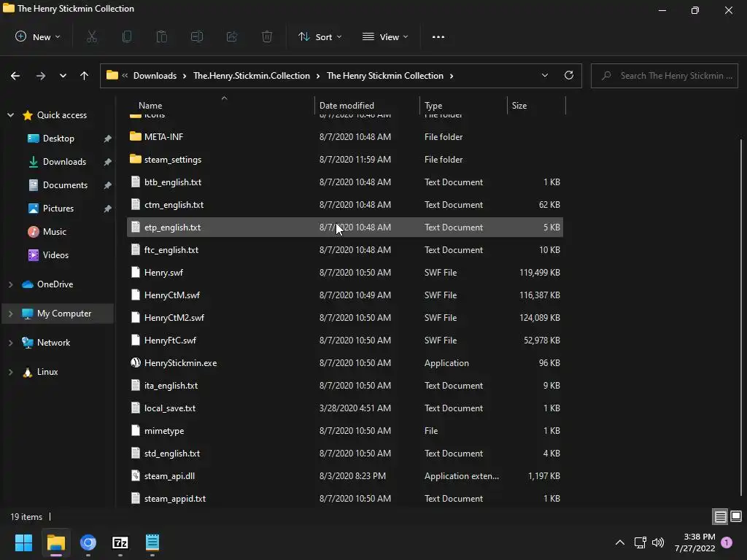This screenshot has height=560, width=747.
Task: Open File Explorer from taskbar
Action: 55,542
